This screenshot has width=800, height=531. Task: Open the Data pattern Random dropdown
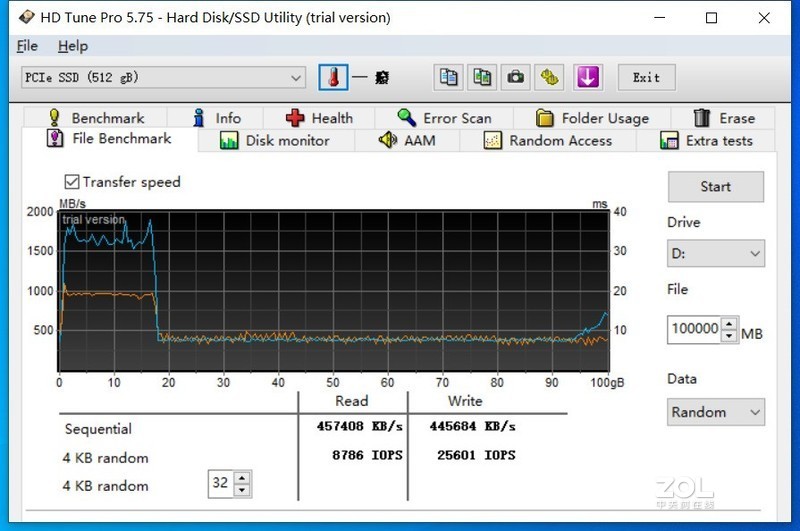716,412
